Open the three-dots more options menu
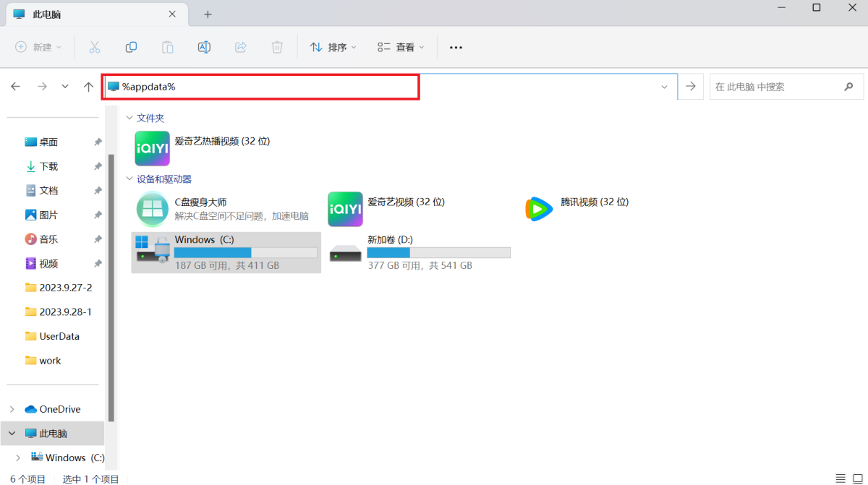The height and width of the screenshot is (485, 868). coord(456,47)
